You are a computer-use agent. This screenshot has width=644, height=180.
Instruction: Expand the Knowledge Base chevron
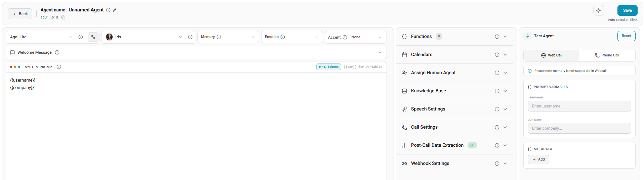coord(505,91)
